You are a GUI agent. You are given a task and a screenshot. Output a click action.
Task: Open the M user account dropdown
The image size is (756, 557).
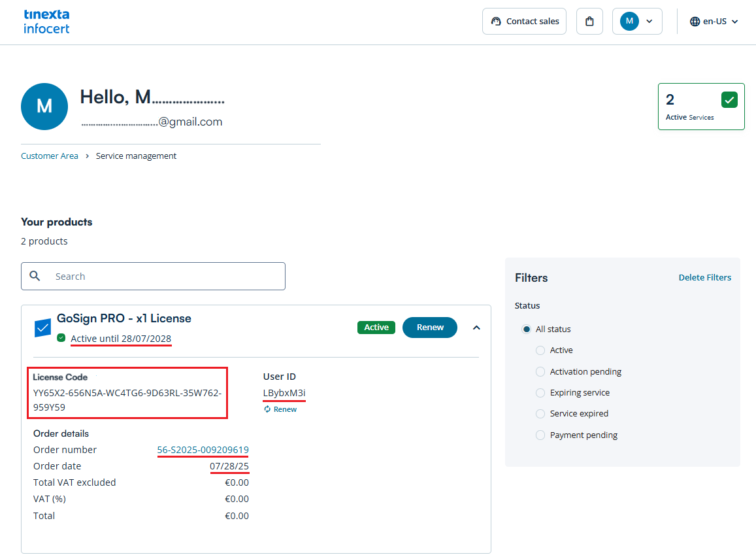pyautogui.click(x=637, y=22)
